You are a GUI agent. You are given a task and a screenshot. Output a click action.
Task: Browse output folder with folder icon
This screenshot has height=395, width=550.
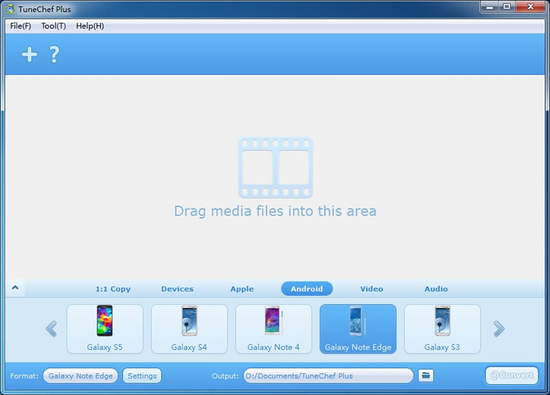coord(426,375)
